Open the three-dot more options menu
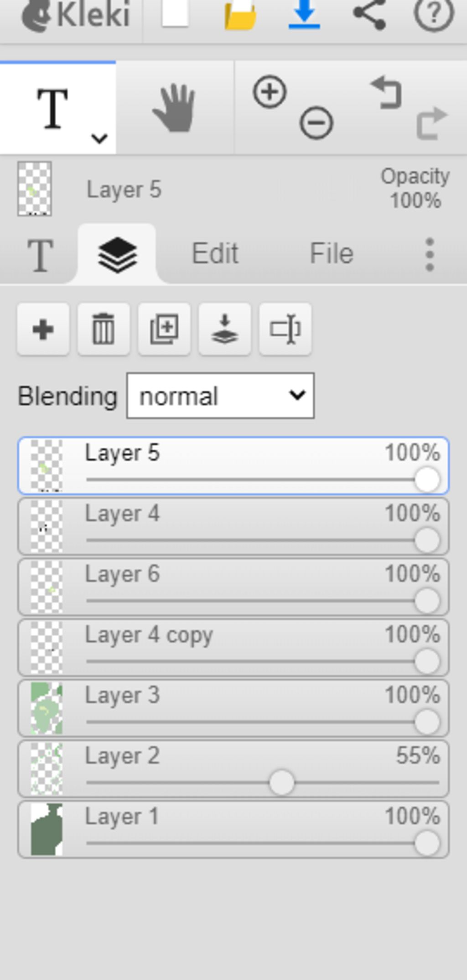467x980 pixels. [x=429, y=254]
